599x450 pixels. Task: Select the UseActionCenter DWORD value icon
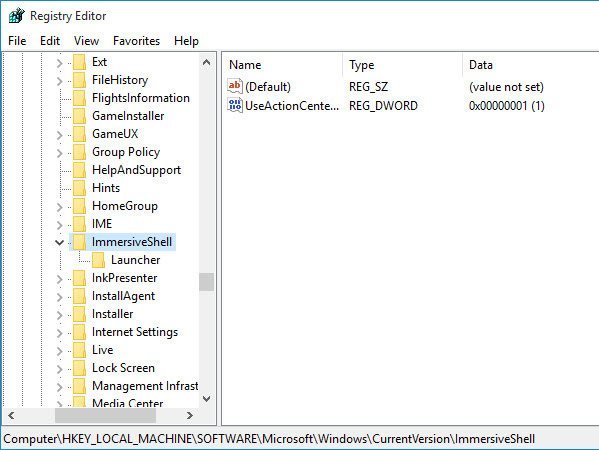(235, 105)
